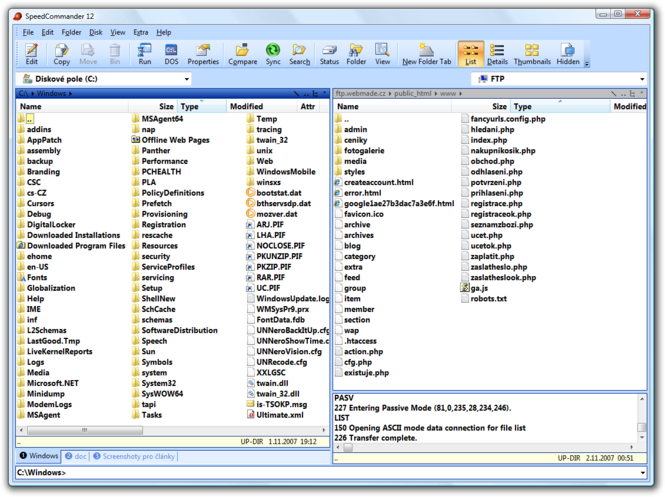The image size is (665, 497).
Task: Open the Edit menu
Action: [47, 32]
